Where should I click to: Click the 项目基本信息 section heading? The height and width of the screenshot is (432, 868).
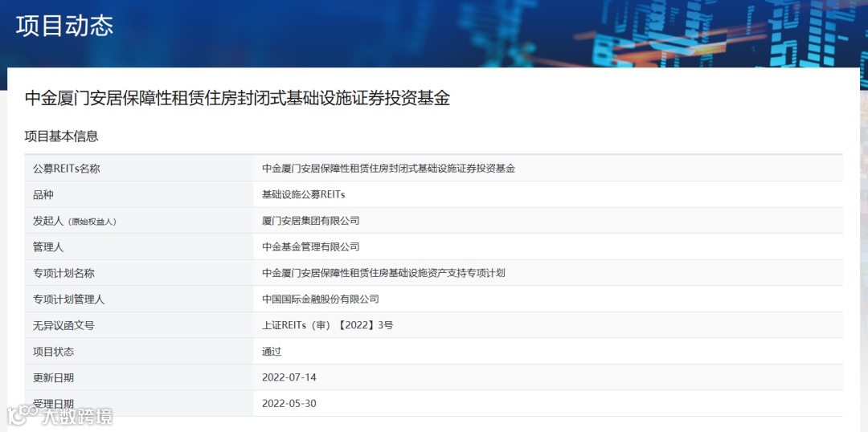coord(61,136)
